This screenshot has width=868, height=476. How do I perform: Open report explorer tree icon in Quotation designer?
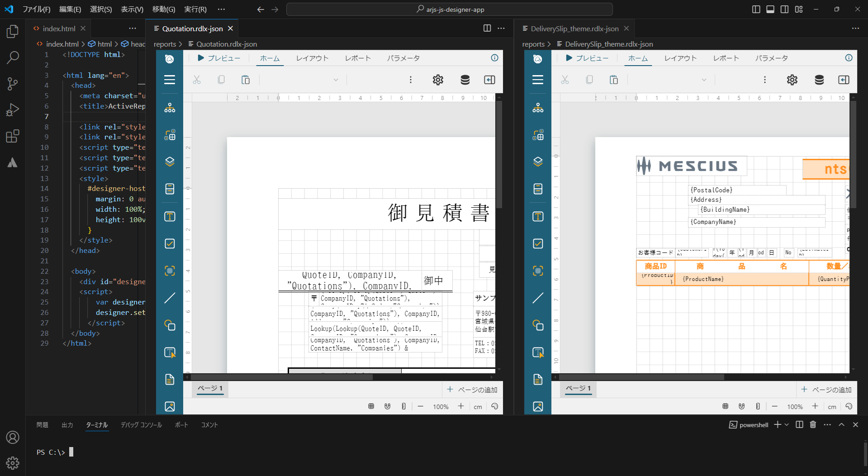(170, 108)
